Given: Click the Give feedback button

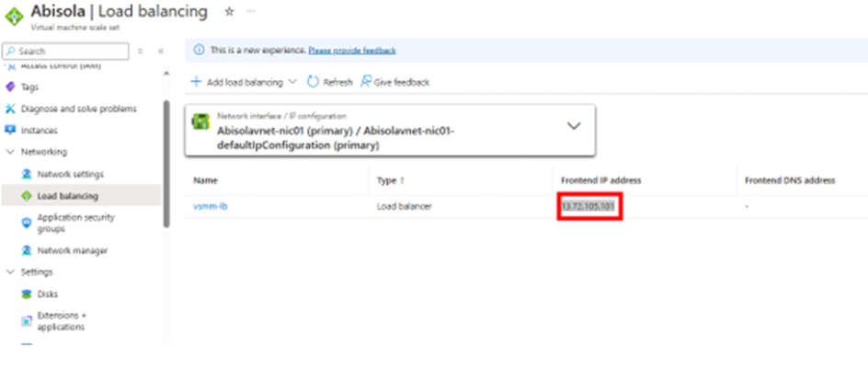Looking at the screenshot, I should [x=395, y=82].
